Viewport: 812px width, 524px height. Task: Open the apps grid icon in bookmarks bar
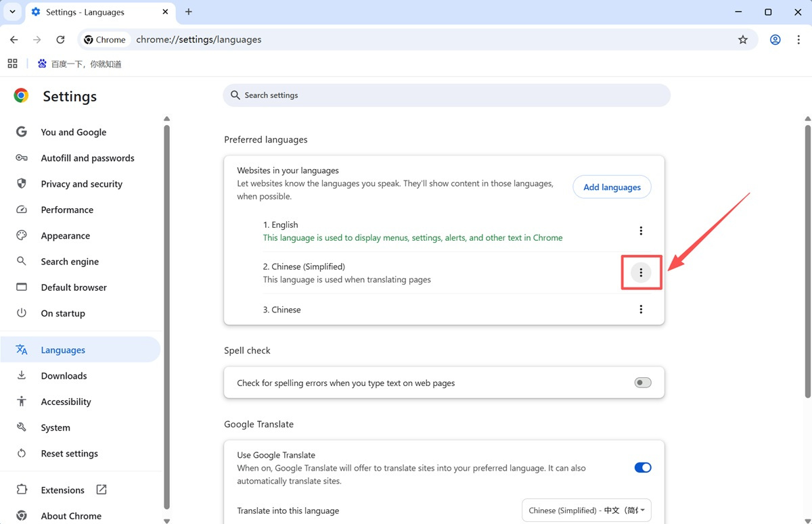(12, 64)
